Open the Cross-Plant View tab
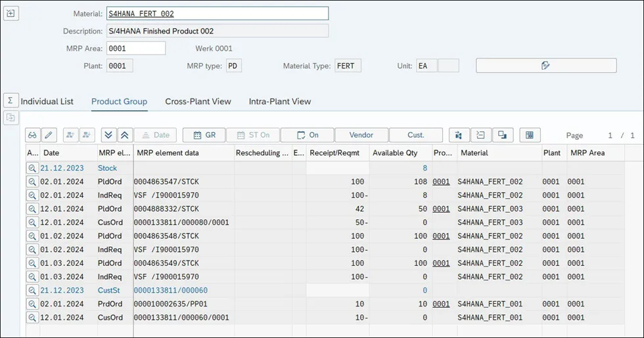 click(198, 101)
